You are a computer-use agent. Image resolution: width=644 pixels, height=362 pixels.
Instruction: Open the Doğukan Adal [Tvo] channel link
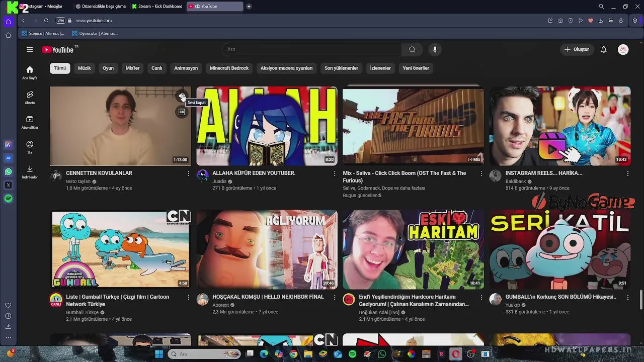[x=379, y=312]
